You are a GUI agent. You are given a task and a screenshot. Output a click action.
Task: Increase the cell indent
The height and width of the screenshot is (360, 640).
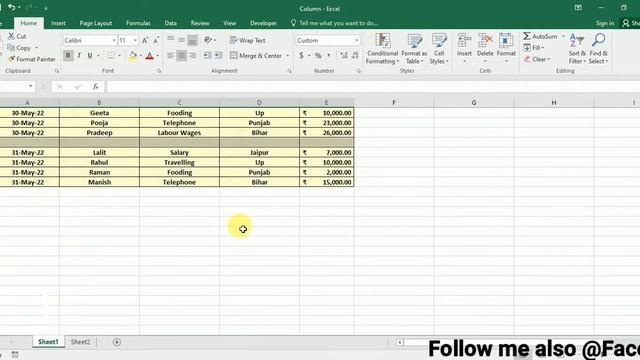click(219, 56)
